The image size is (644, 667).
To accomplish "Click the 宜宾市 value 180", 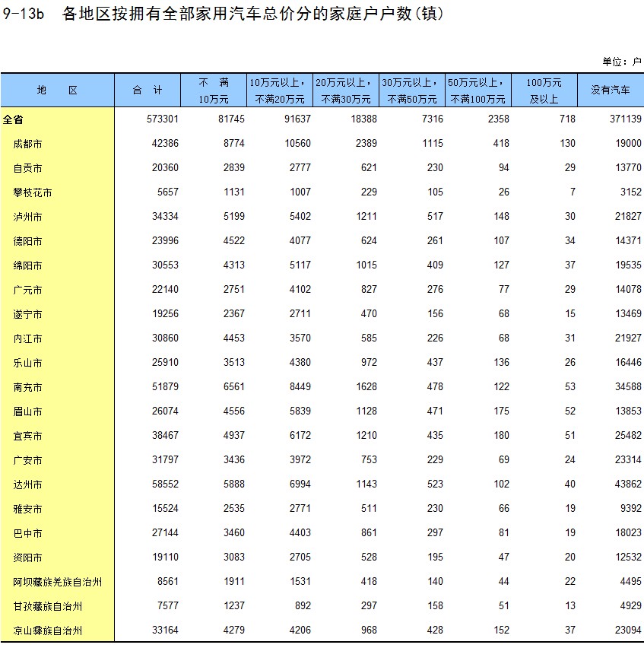I will (x=502, y=435).
